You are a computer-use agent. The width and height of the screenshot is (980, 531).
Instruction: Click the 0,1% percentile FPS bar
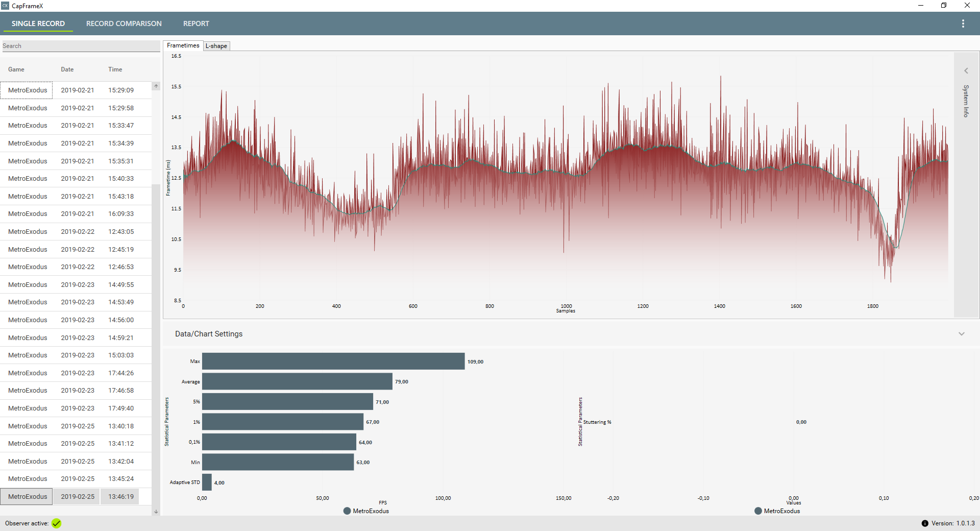(279, 442)
